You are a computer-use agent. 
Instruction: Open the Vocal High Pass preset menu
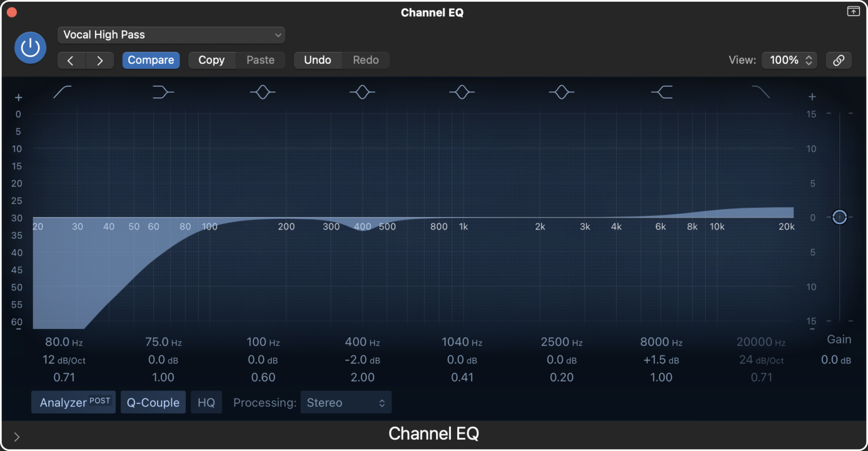coord(171,34)
